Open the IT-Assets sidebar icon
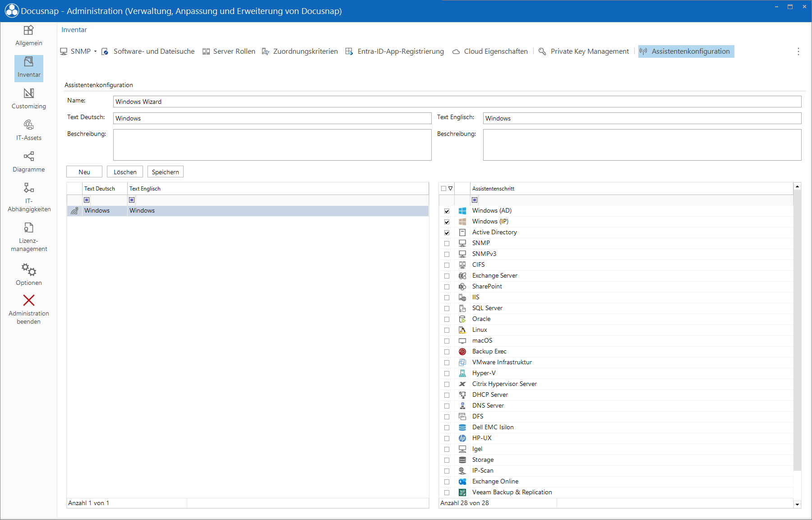 click(x=29, y=125)
